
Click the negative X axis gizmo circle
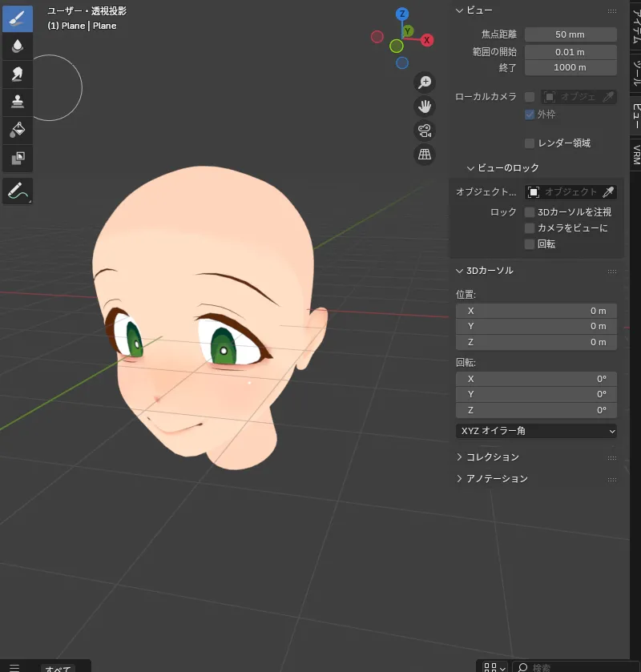click(377, 37)
